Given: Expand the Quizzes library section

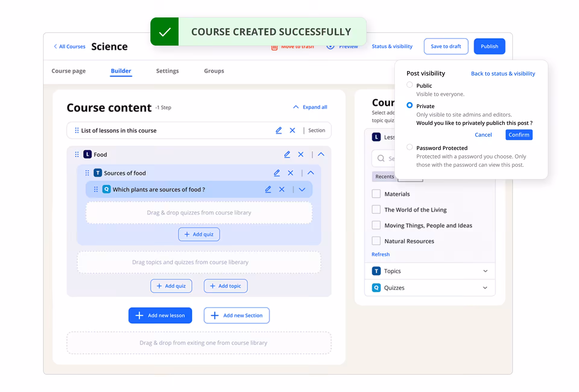Looking at the screenshot, I should tap(485, 288).
